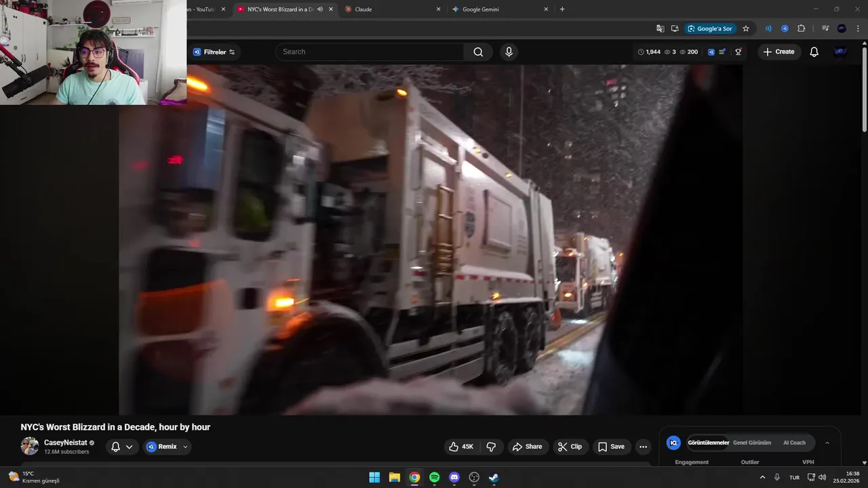This screenshot has width=868, height=488.
Task: Click the vidIQ list icon in the header
Action: 723,52
